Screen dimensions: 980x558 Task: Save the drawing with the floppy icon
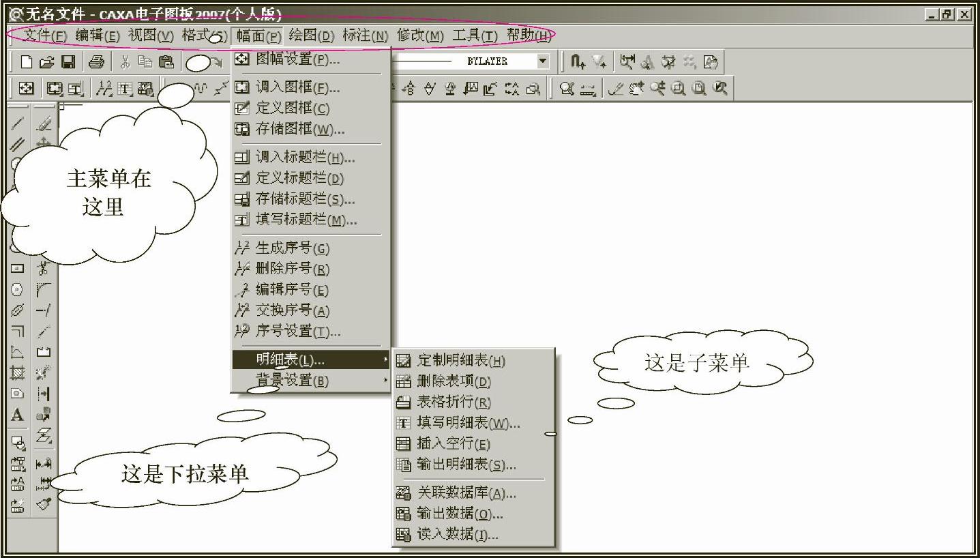[x=68, y=62]
